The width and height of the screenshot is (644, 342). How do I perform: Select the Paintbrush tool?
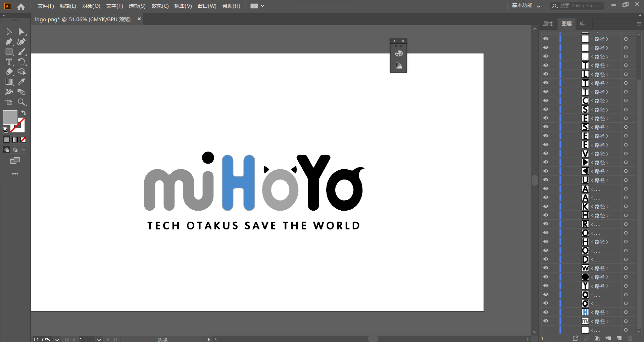(x=21, y=52)
